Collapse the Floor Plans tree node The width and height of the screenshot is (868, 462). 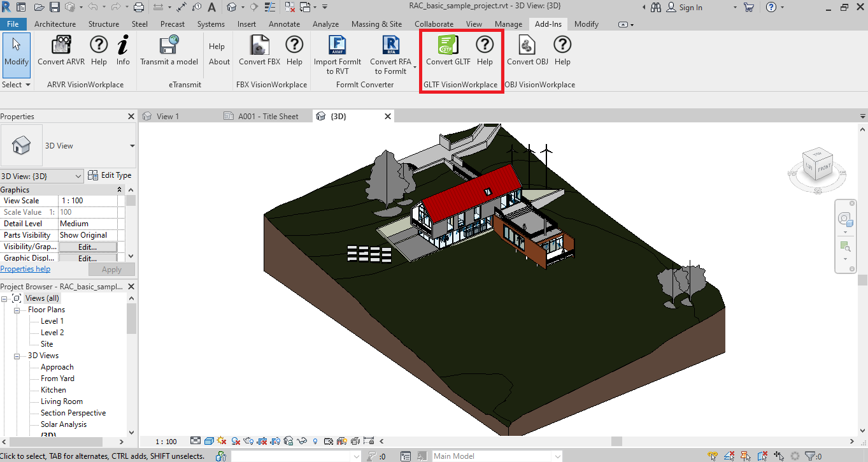(18, 310)
